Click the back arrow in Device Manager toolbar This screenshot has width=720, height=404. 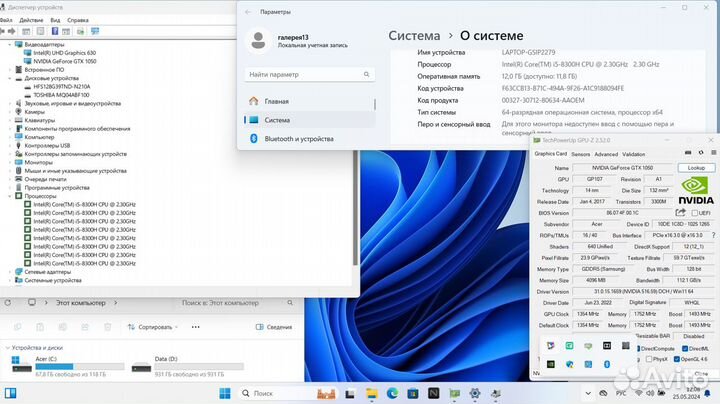click(x=2, y=31)
